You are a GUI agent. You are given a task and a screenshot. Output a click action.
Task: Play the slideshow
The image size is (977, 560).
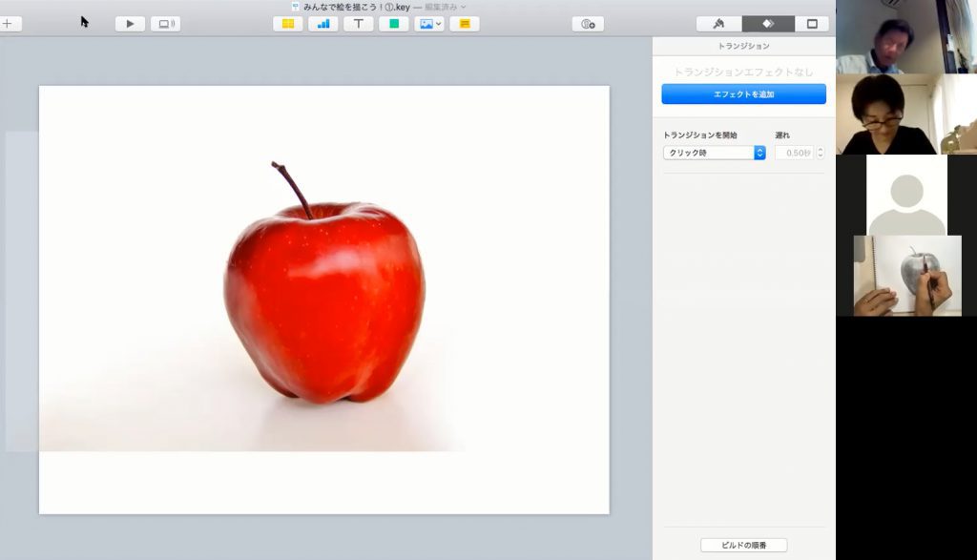[130, 24]
